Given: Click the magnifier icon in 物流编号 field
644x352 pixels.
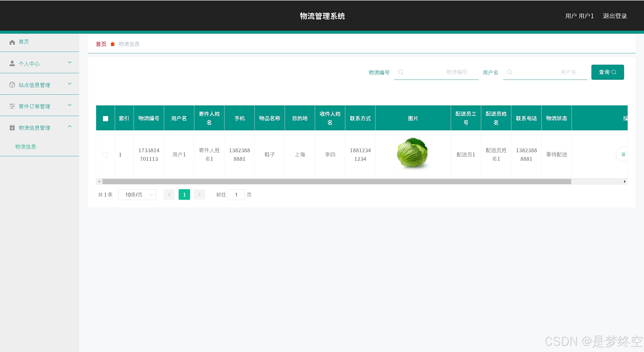Looking at the screenshot, I should pos(401,72).
